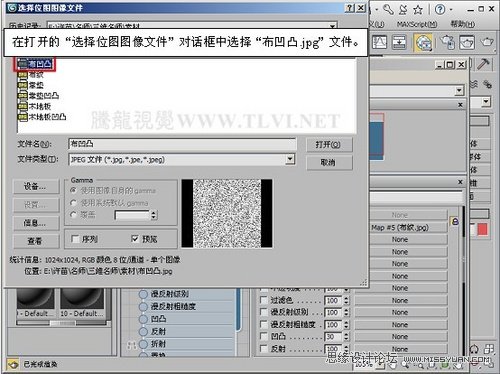Toggle the Maximize Viewport icon at bottom right
The height and width of the screenshot is (374, 500).
coord(489,349)
